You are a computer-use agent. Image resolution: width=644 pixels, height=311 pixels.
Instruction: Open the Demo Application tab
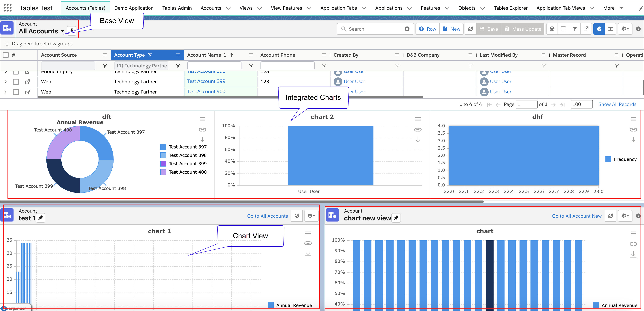[134, 8]
